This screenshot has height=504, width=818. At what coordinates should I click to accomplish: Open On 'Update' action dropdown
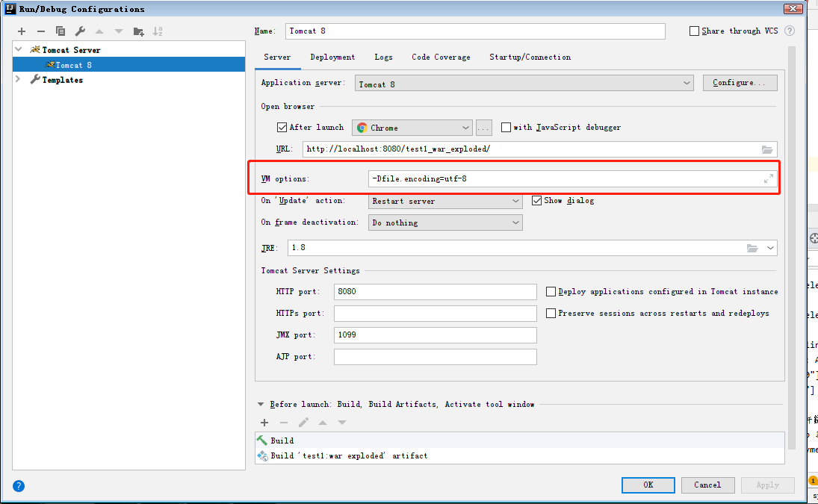point(445,201)
